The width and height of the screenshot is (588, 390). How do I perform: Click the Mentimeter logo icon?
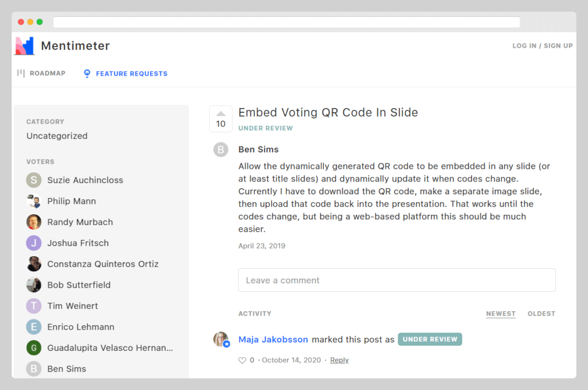click(25, 46)
